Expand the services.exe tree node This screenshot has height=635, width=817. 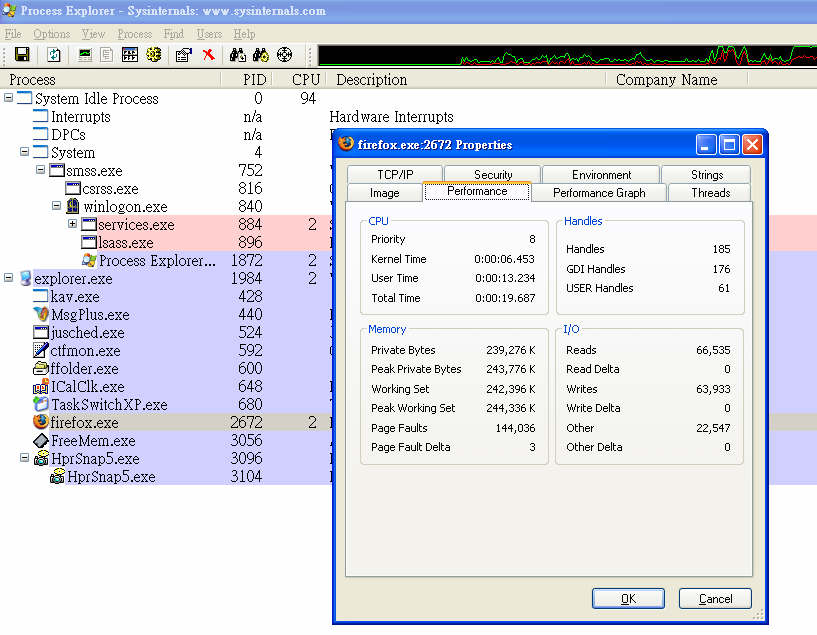72,225
